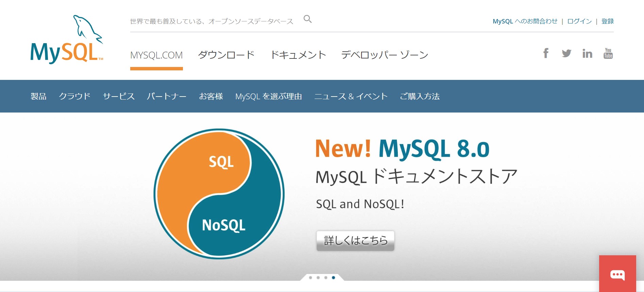
Task: Open the red chat bubble widget
Action: click(617, 274)
